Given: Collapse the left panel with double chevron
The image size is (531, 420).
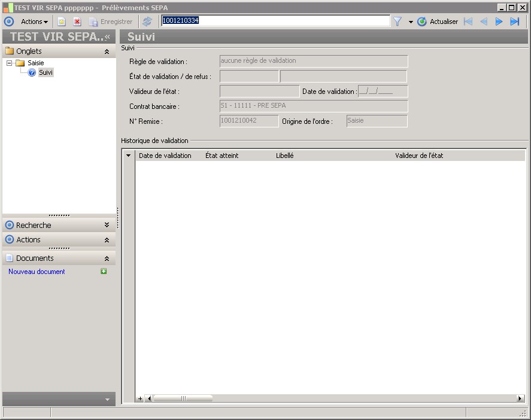Looking at the screenshot, I should tap(107, 36).
